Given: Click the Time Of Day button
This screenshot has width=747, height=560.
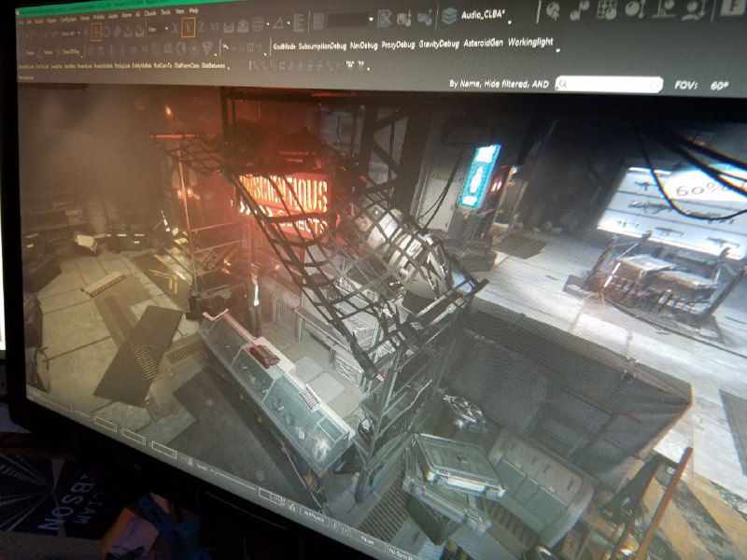Looking at the screenshot, I should (x=71, y=52).
